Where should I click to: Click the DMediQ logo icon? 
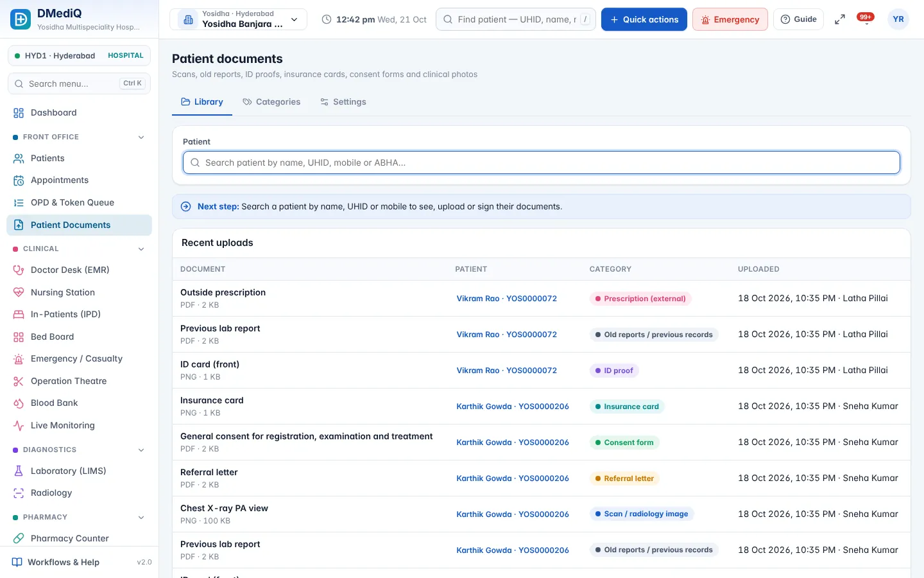pyautogui.click(x=21, y=19)
